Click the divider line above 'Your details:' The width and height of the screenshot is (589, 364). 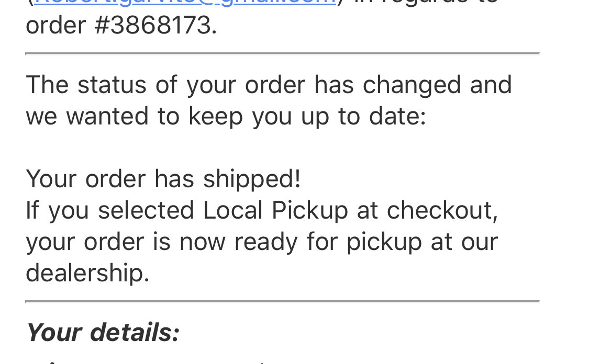click(283, 301)
